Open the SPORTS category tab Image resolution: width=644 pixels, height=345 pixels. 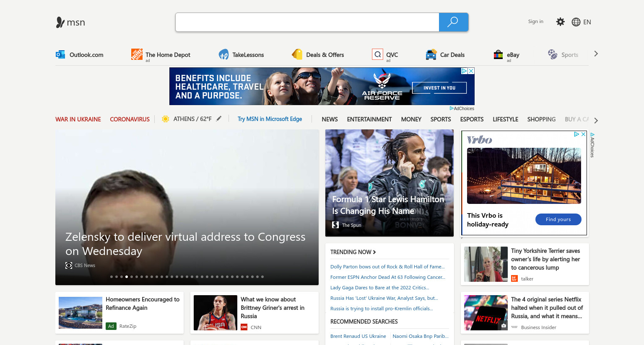[x=441, y=119]
